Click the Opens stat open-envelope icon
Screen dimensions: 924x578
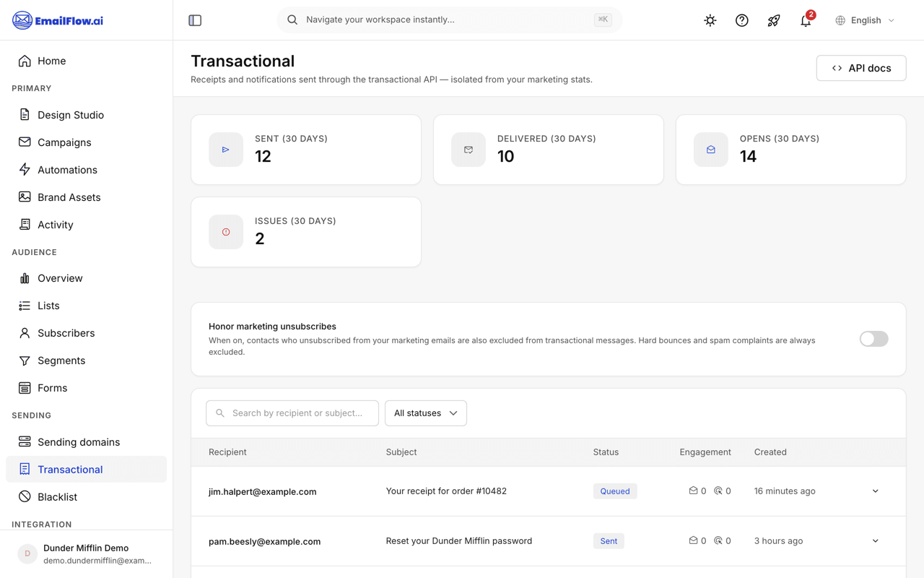(x=711, y=150)
